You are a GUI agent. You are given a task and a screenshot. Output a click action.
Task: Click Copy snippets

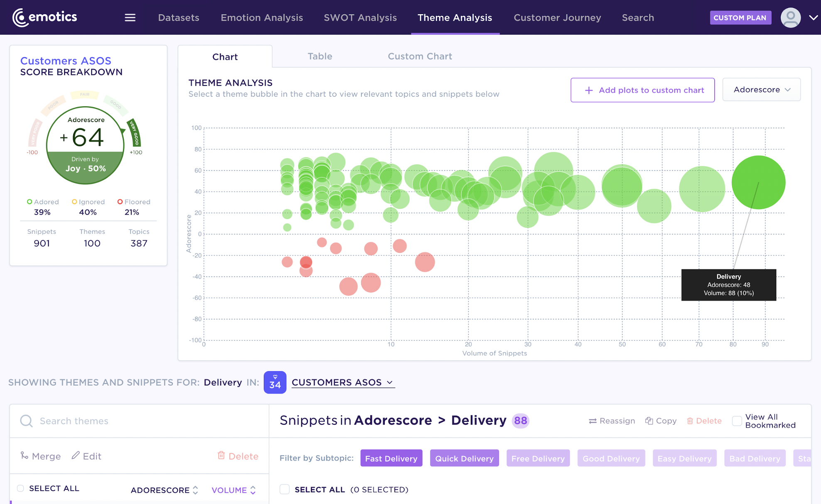[661, 421]
